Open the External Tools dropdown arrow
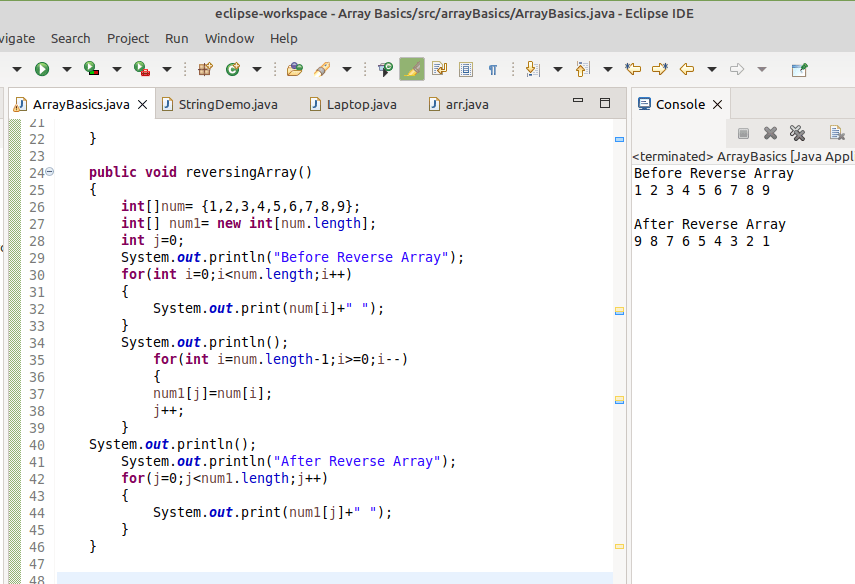This screenshot has width=855, height=584. [167, 69]
